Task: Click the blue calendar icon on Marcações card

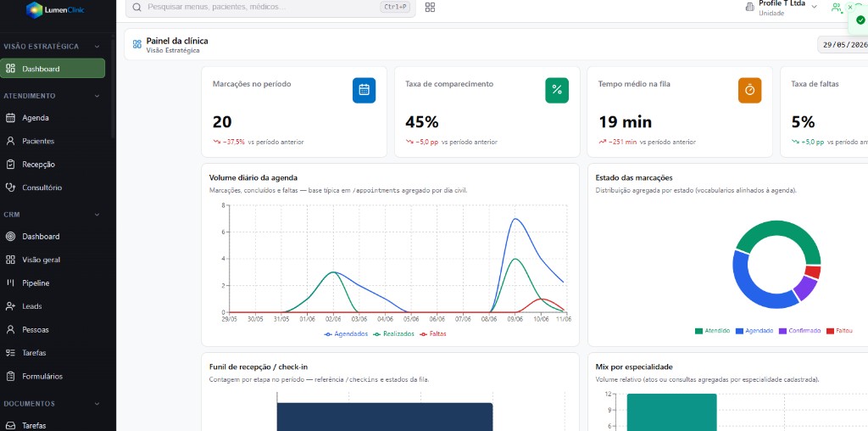Action: (364, 90)
